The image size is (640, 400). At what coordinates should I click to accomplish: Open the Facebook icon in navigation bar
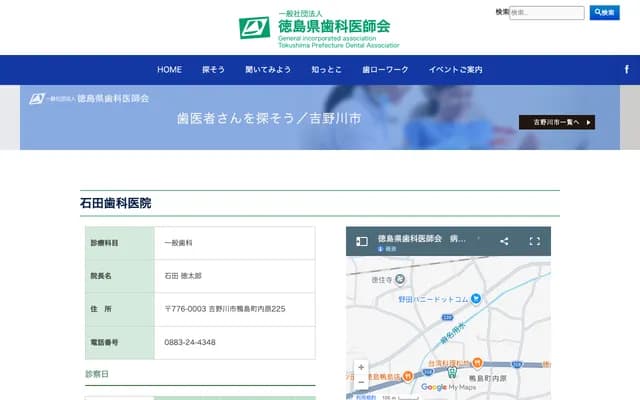[x=627, y=69]
